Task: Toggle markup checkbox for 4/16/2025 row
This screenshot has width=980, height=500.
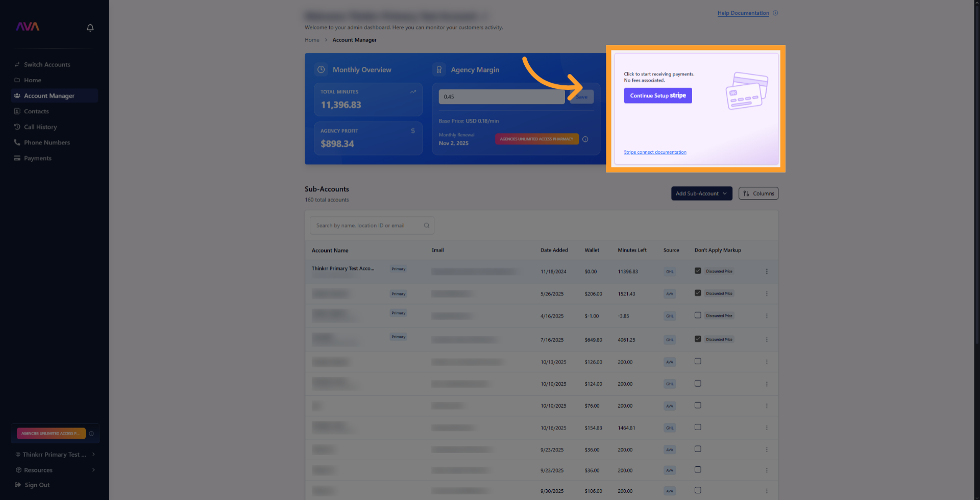Action: coord(698,315)
